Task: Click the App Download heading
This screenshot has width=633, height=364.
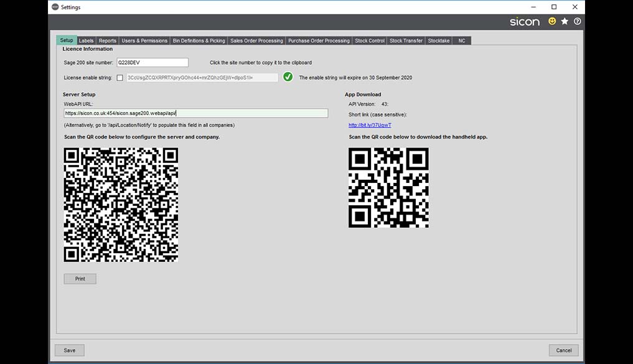Action: pos(363,95)
